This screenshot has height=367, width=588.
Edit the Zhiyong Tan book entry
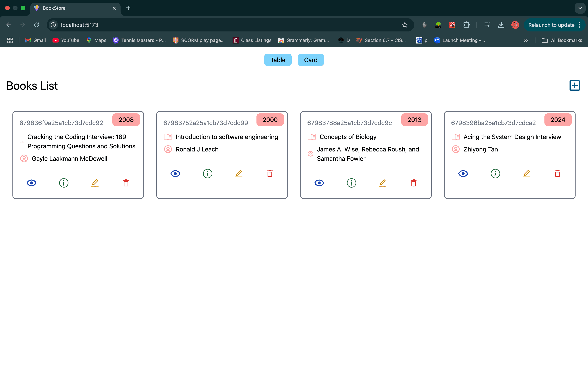pyautogui.click(x=527, y=174)
